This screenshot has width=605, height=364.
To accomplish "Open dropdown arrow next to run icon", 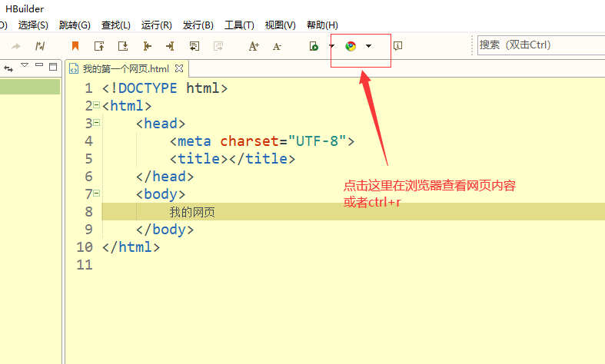I will coord(331,46).
